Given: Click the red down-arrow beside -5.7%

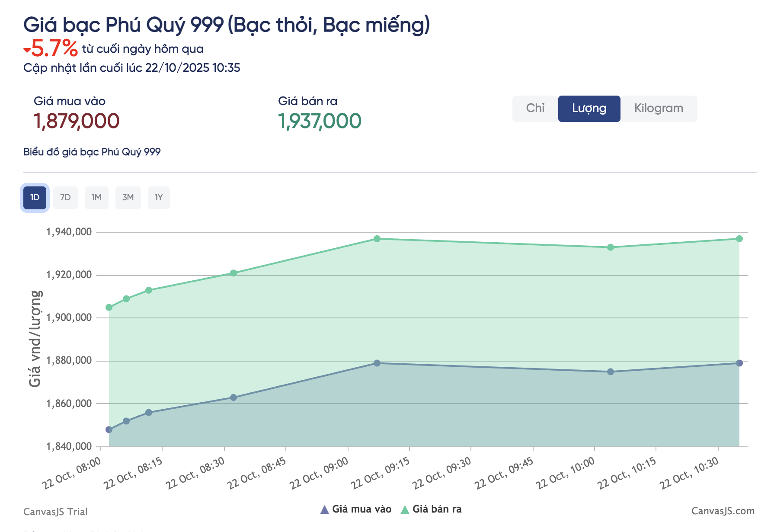Looking at the screenshot, I should click(x=27, y=50).
